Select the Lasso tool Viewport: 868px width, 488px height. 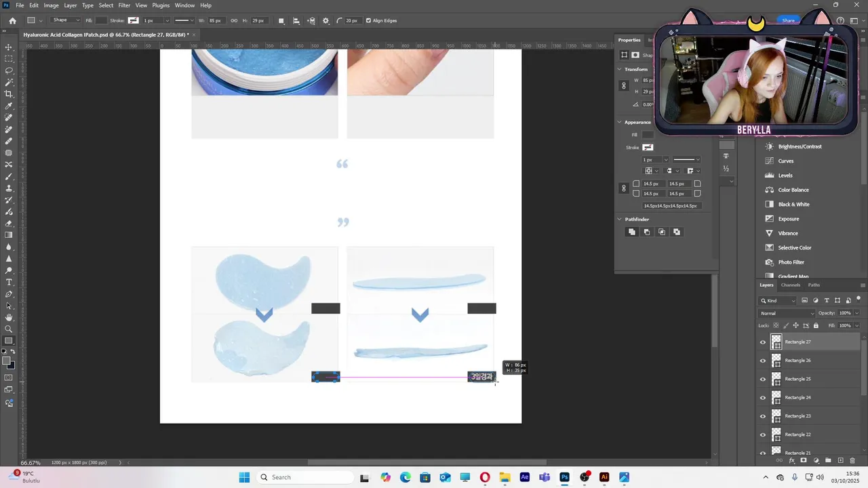click(9, 70)
